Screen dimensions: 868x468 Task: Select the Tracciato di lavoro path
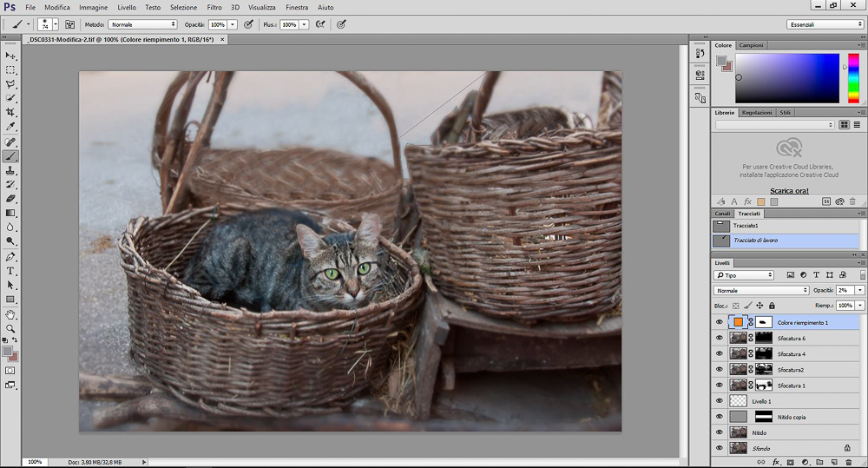tap(786, 241)
